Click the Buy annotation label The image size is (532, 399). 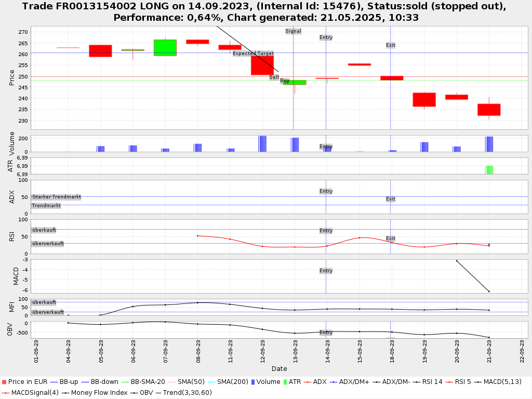(285, 81)
